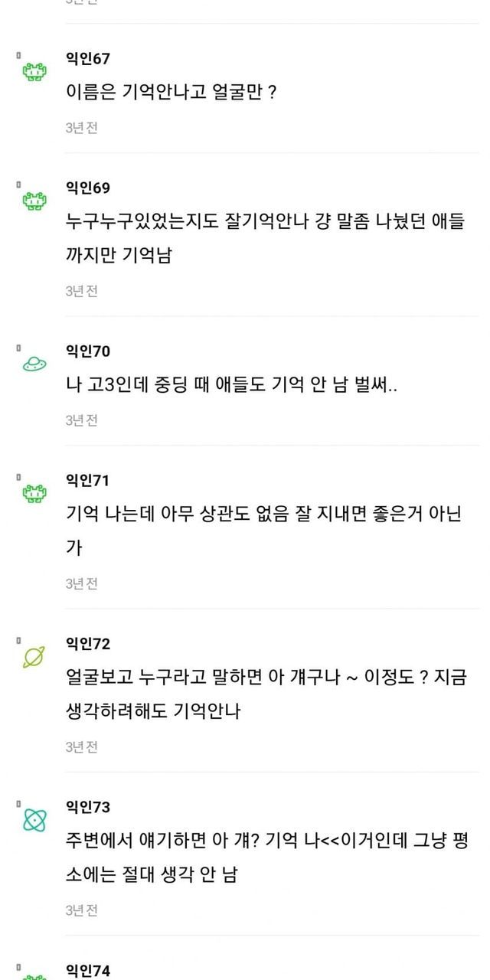Click the username 익인73
Image resolution: width=490 pixels, height=980 pixels.
87,808
